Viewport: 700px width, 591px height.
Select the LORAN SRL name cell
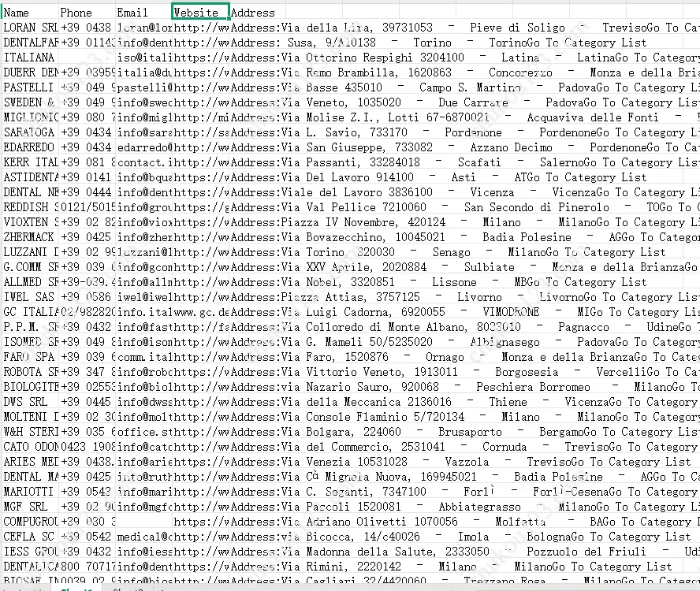tap(30, 28)
